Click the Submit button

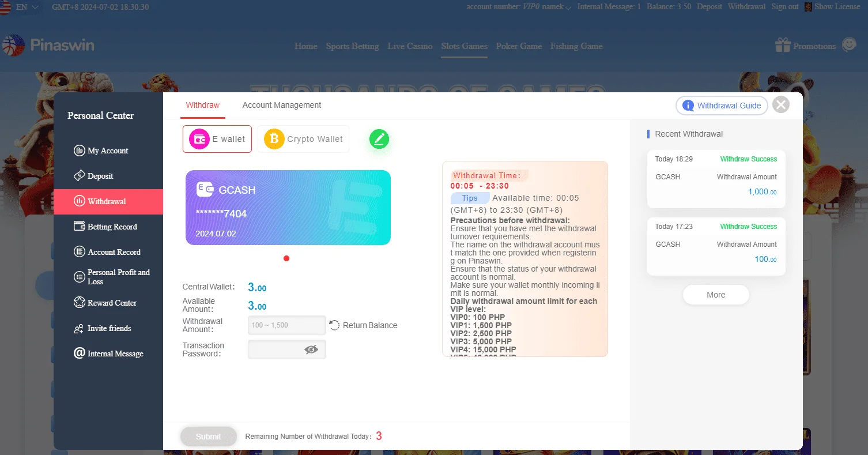pyautogui.click(x=209, y=437)
